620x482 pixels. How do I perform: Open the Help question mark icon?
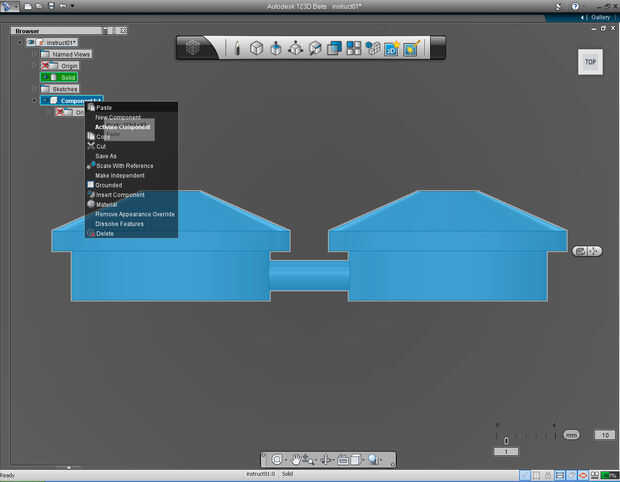pyautogui.click(x=575, y=6)
